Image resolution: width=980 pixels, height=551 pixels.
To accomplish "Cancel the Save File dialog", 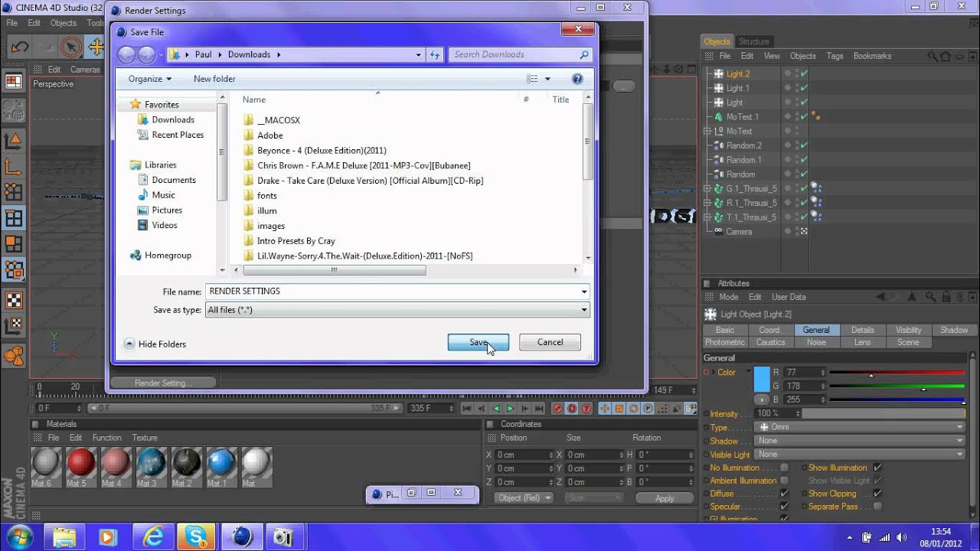I will point(550,342).
